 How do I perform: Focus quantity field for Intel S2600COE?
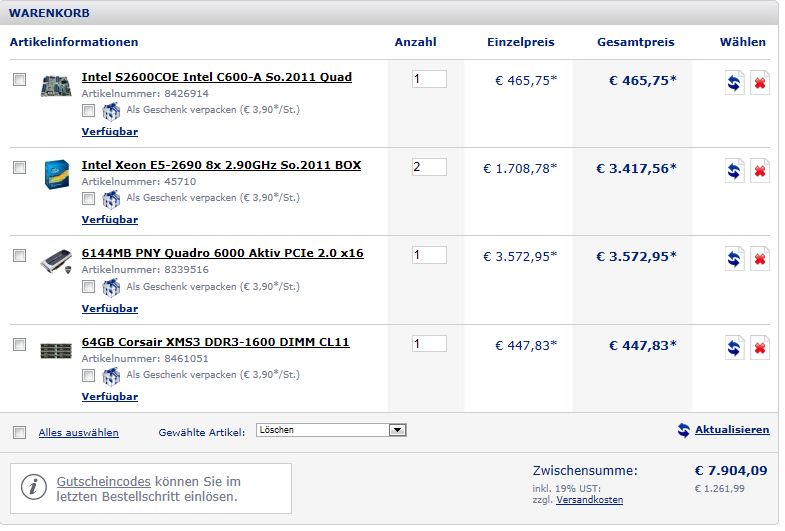tap(429, 79)
